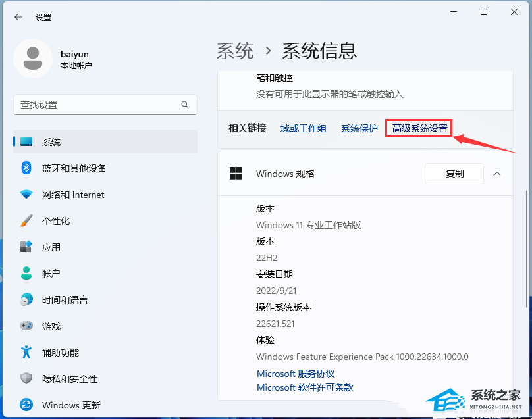532x419 pixels.
Task: Click the Apps icon in sidebar
Action: (26, 247)
